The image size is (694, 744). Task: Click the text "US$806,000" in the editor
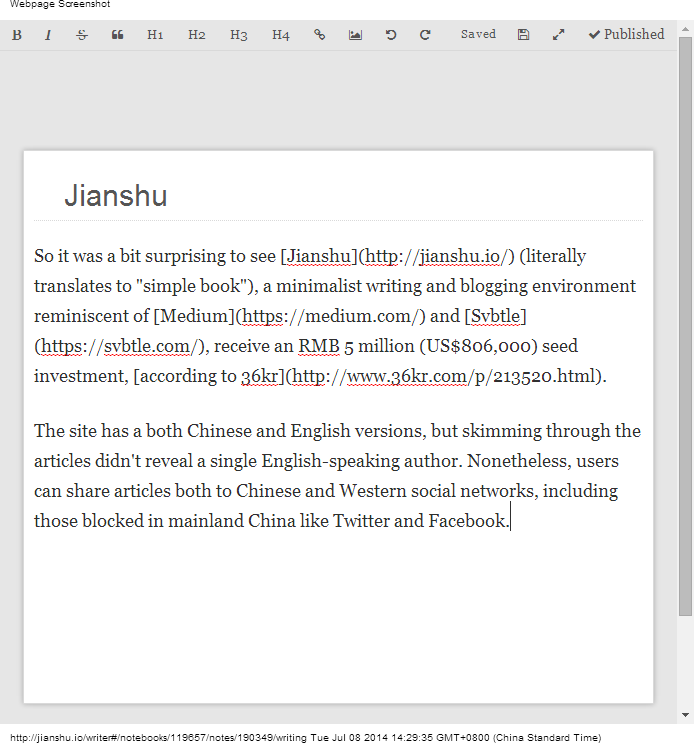479,346
